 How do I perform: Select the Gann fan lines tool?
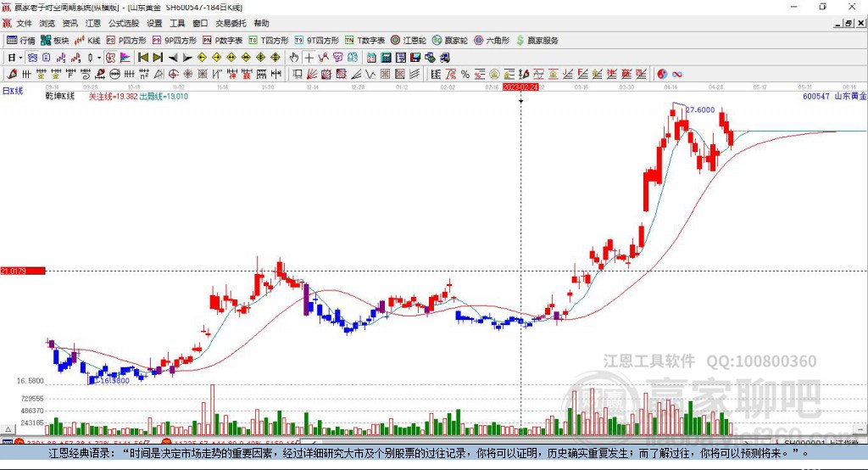point(312,75)
